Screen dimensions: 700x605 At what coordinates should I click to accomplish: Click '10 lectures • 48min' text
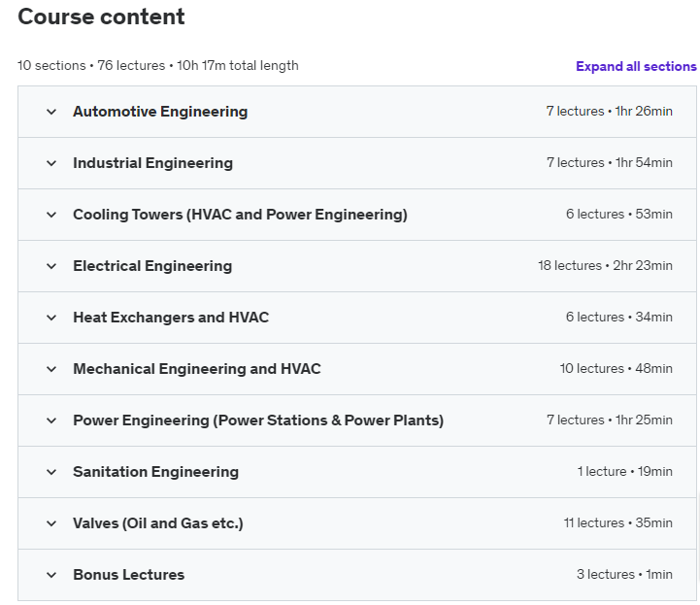617,368
